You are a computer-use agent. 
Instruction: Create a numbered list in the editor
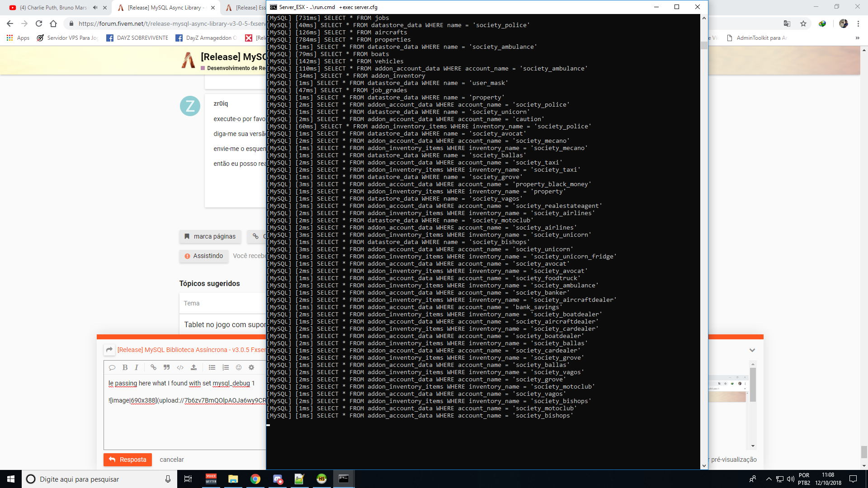point(225,367)
